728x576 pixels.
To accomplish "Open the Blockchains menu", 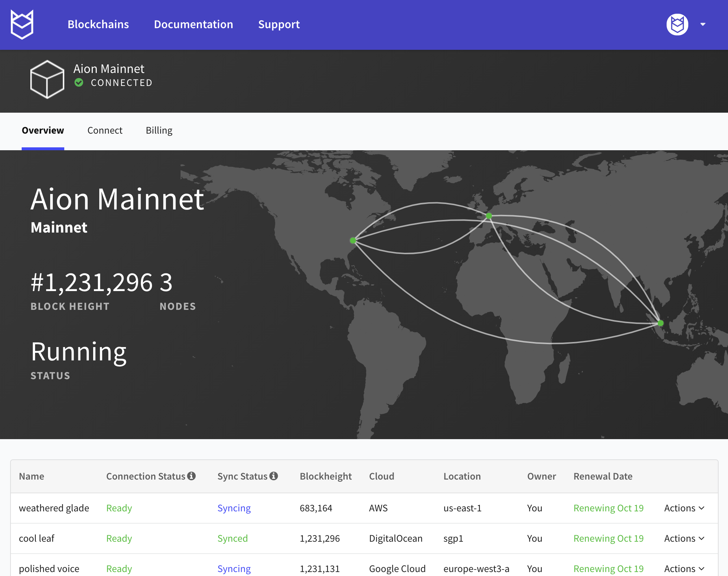I will click(x=98, y=24).
